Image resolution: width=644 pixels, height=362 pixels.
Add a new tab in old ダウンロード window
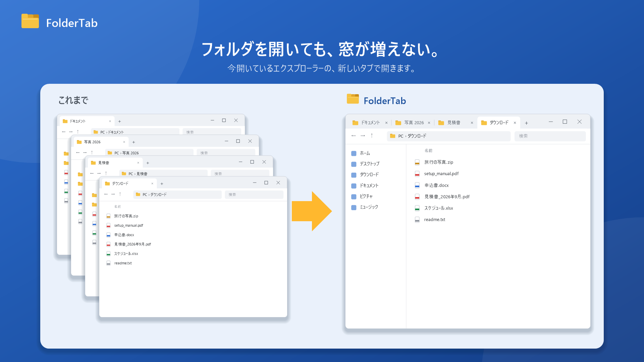click(x=162, y=184)
